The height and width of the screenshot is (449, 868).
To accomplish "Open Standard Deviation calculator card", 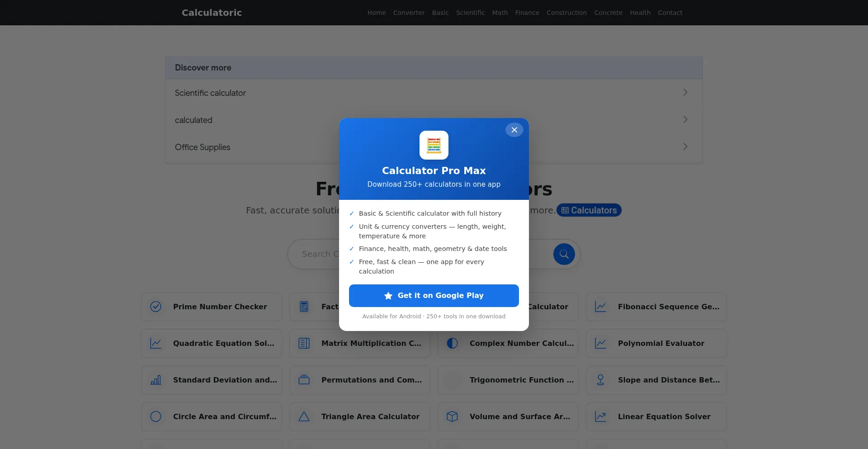I will (x=212, y=380).
